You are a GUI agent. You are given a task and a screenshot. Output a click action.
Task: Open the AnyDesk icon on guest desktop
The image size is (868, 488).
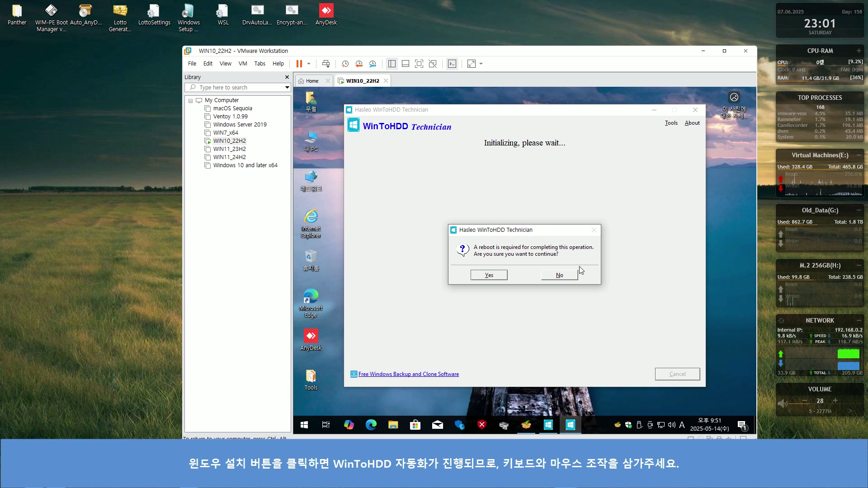[311, 340]
